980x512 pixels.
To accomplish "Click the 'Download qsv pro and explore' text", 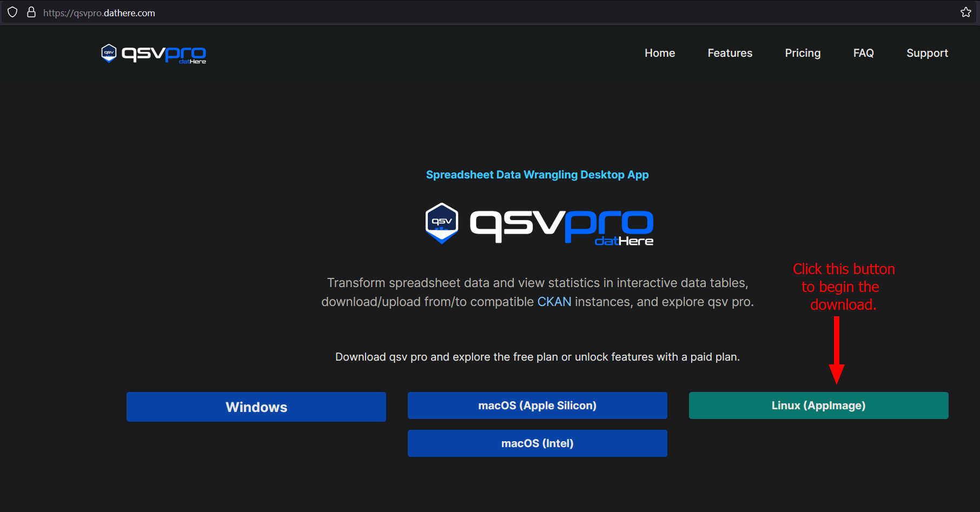I will coord(538,357).
